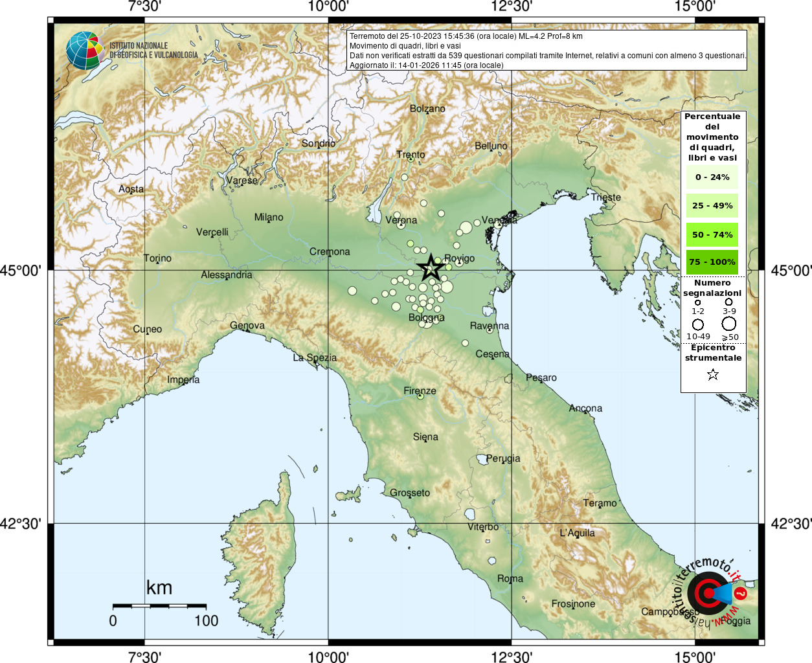The image size is (812, 663).
Task: Click the 'Aggiornato il: 14-01-2026' update line
Action: pos(426,65)
